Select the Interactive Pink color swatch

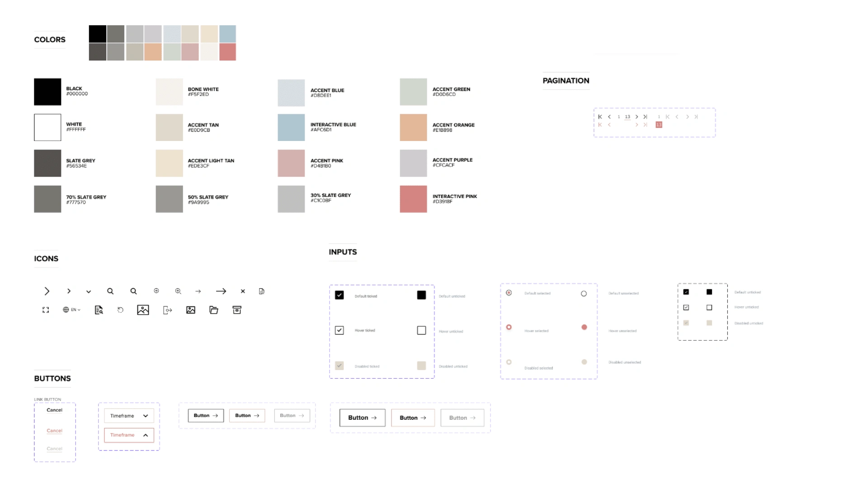point(414,198)
